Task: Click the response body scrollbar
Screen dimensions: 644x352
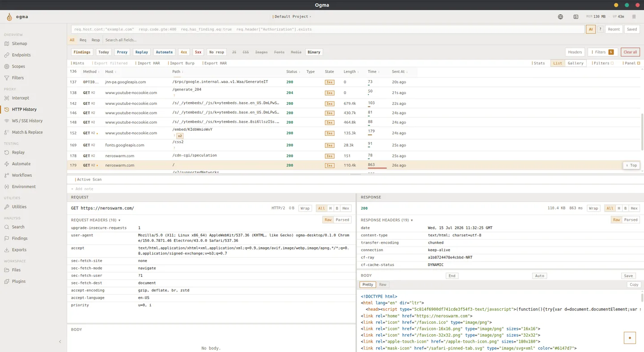Action: pyautogui.click(x=642, y=297)
